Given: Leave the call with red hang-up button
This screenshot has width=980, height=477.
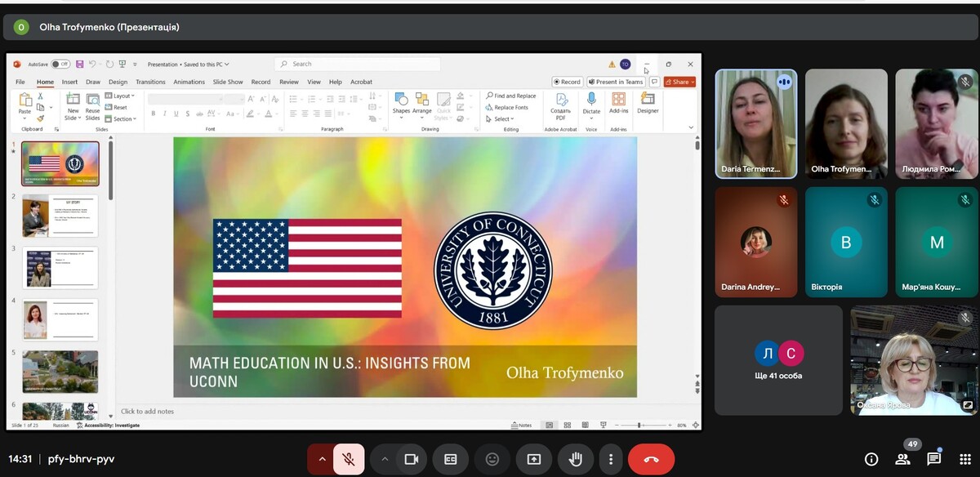Looking at the screenshot, I should (x=651, y=459).
